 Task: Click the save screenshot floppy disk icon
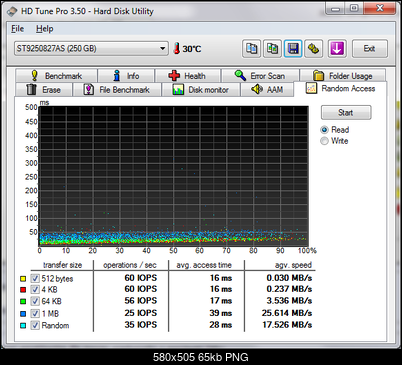click(293, 49)
